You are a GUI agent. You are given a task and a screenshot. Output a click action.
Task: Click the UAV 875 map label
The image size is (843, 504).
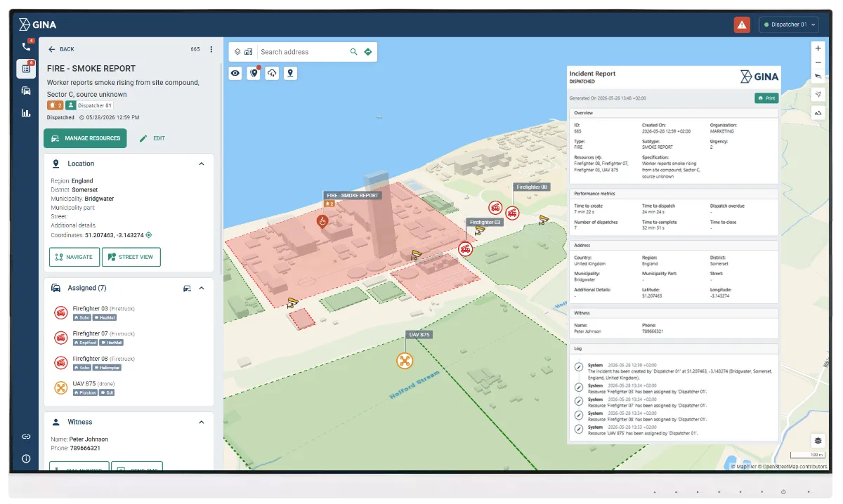click(x=419, y=335)
